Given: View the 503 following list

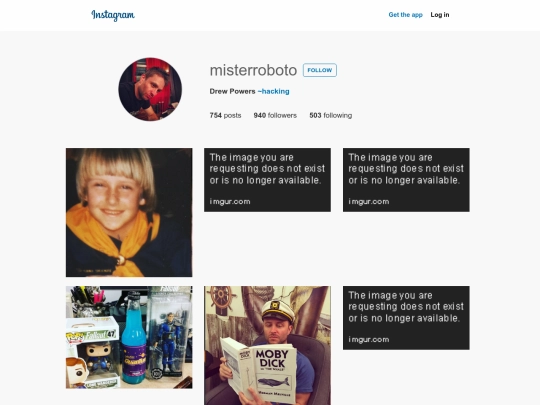Looking at the screenshot, I should tap(331, 115).
